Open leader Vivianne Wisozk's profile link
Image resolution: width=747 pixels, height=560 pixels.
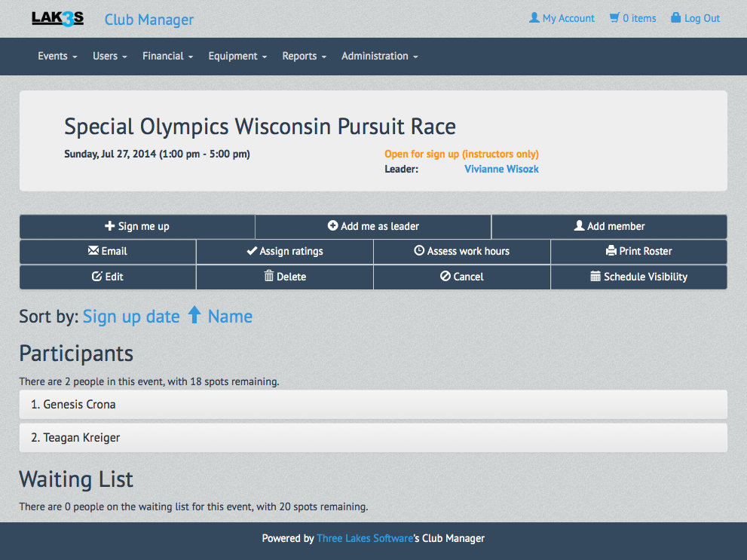pos(501,169)
